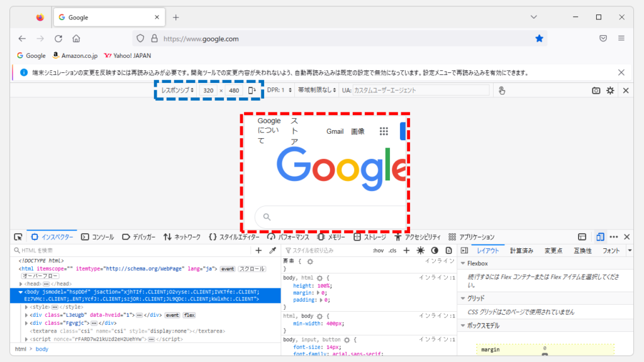Toggle bookmark star for this page
Screen dimensions: 644x362
coord(539,38)
